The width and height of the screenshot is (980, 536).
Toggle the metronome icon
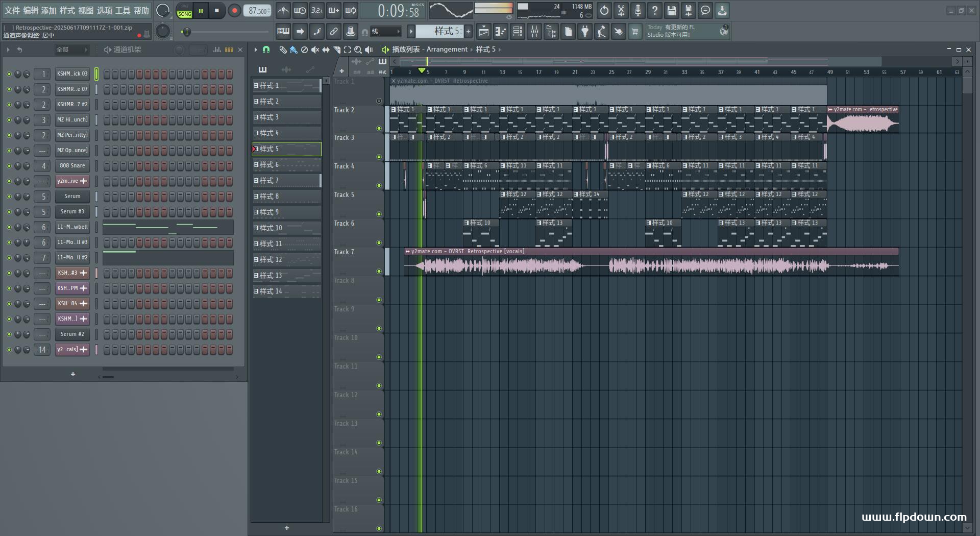283,10
